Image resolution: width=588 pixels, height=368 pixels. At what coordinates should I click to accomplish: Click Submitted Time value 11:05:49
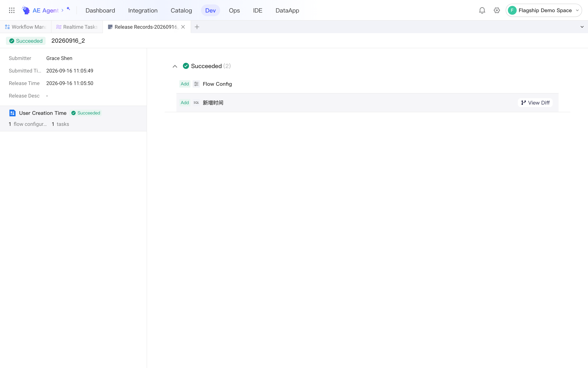[x=70, y=71]
